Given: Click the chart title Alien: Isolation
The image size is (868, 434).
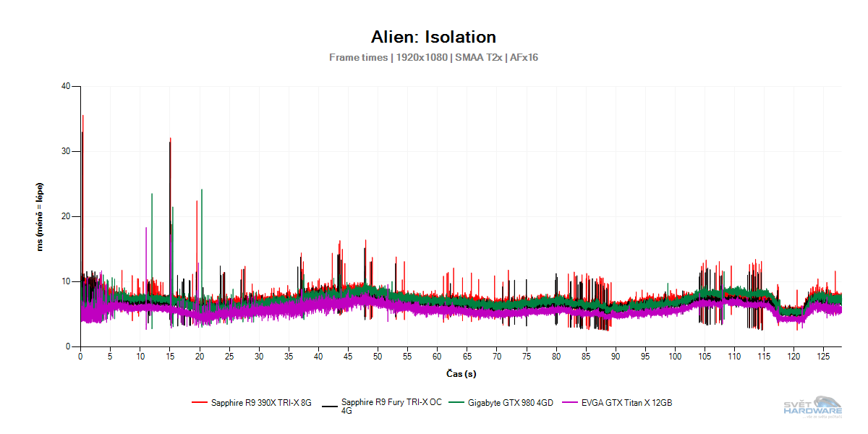Looking at the screenshot, I should click(433, 37).
